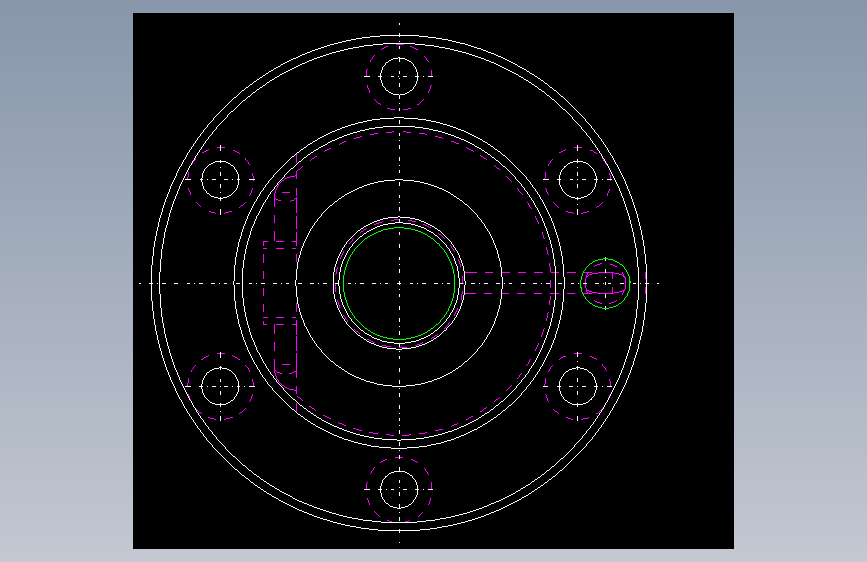Screen dimensions: 867x562
Task: Pick the bottom bolt hole circle
Action: [x=399, y=489]
